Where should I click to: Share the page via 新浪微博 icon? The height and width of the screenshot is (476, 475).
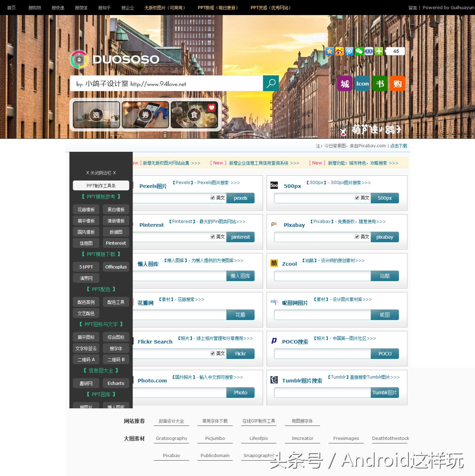click(x=339, y=51)
